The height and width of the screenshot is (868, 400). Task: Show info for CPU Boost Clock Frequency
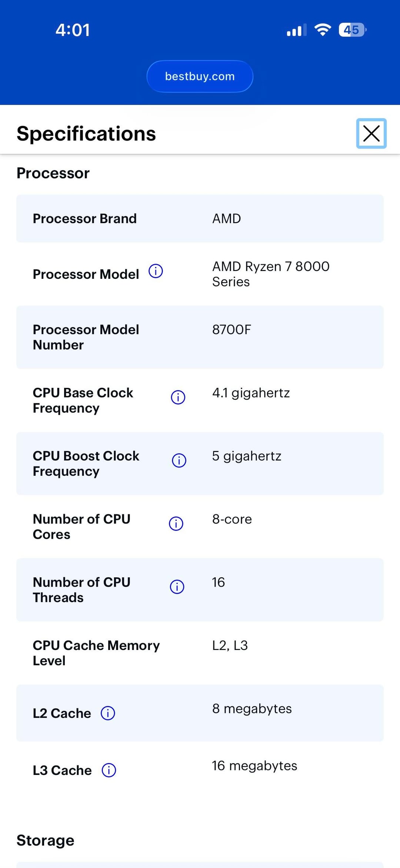click(179, 461)
